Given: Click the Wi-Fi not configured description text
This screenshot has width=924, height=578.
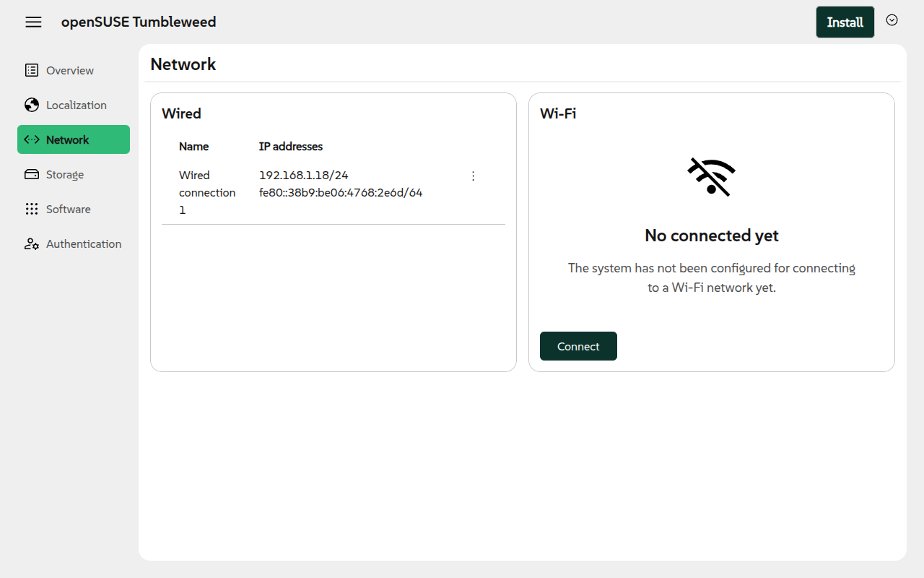Looking at the screenshot, I should click(712, 277).
